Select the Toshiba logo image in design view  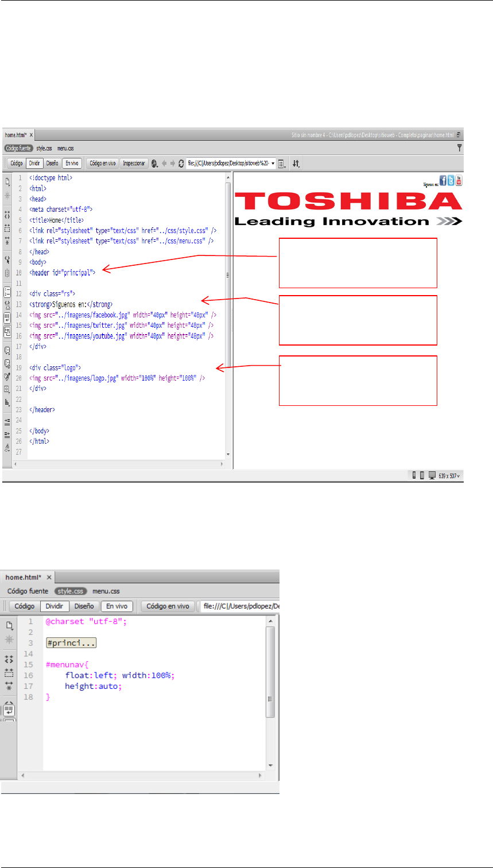[348, 209]
